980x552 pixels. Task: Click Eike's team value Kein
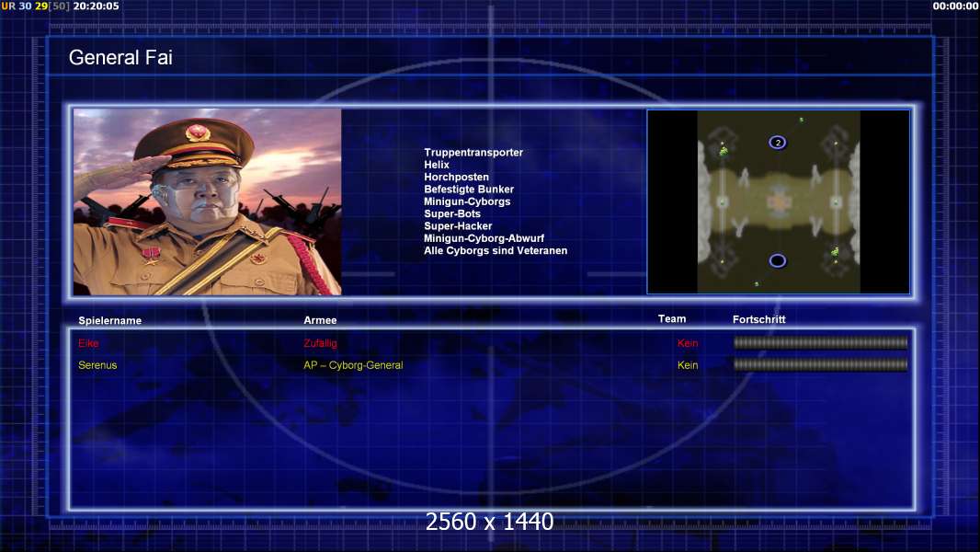(x=688, y=343)
